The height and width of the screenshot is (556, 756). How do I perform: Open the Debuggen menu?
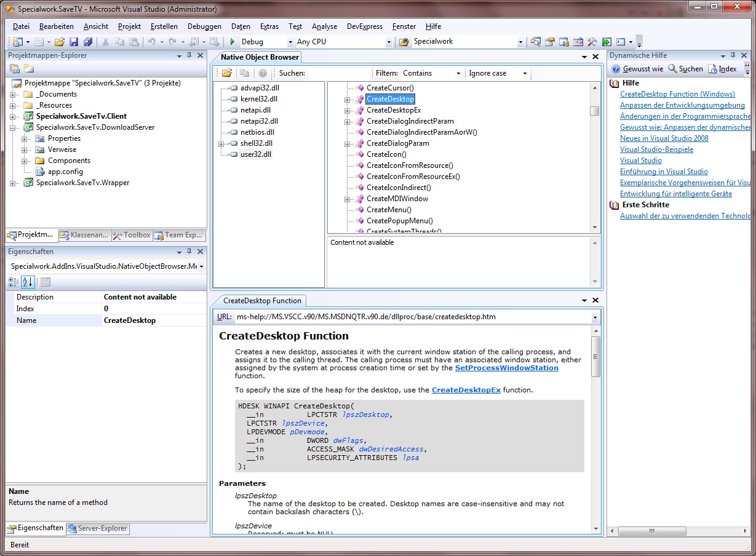pyautogui.click(x=204, y=26)
